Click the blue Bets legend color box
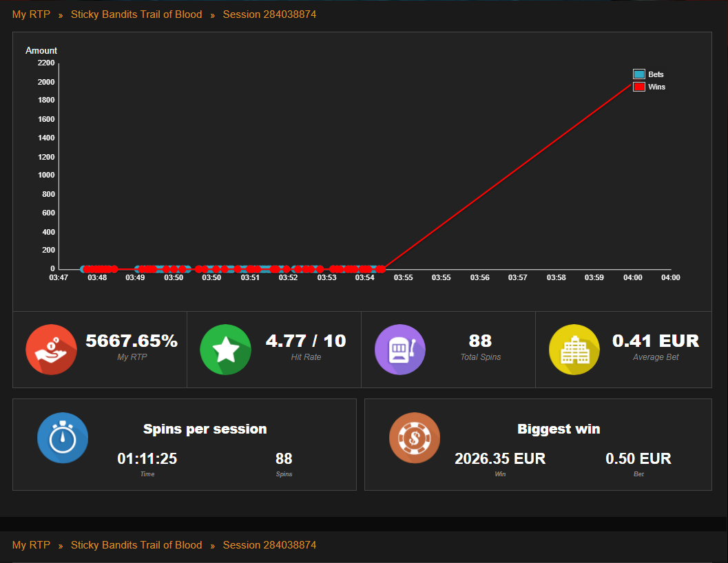 coord(638,74)
